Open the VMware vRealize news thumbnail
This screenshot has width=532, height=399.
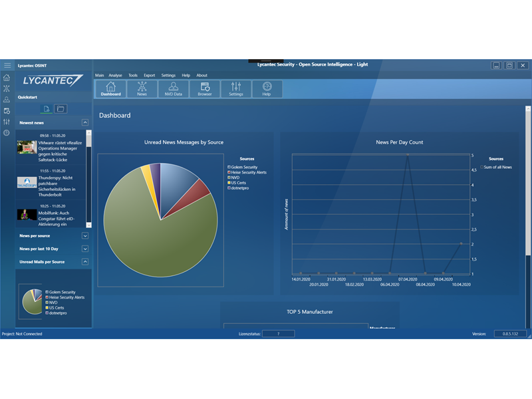coord(27,147)
